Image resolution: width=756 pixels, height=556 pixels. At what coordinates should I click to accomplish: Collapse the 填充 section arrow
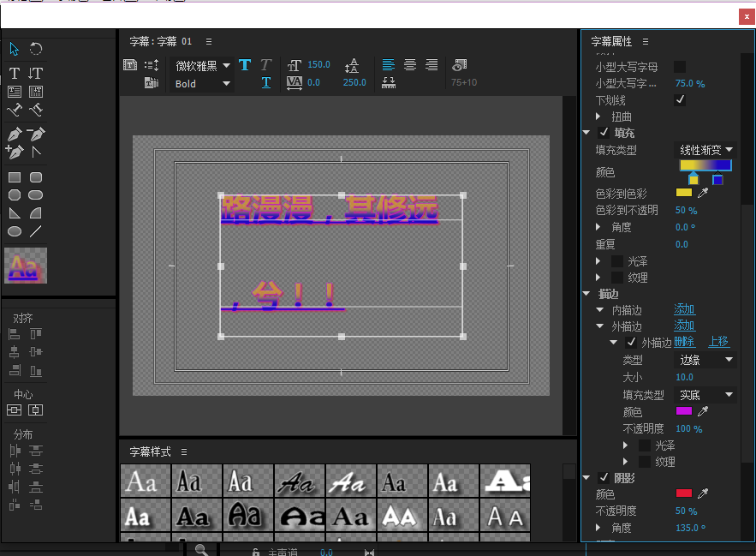coord(586,132)
